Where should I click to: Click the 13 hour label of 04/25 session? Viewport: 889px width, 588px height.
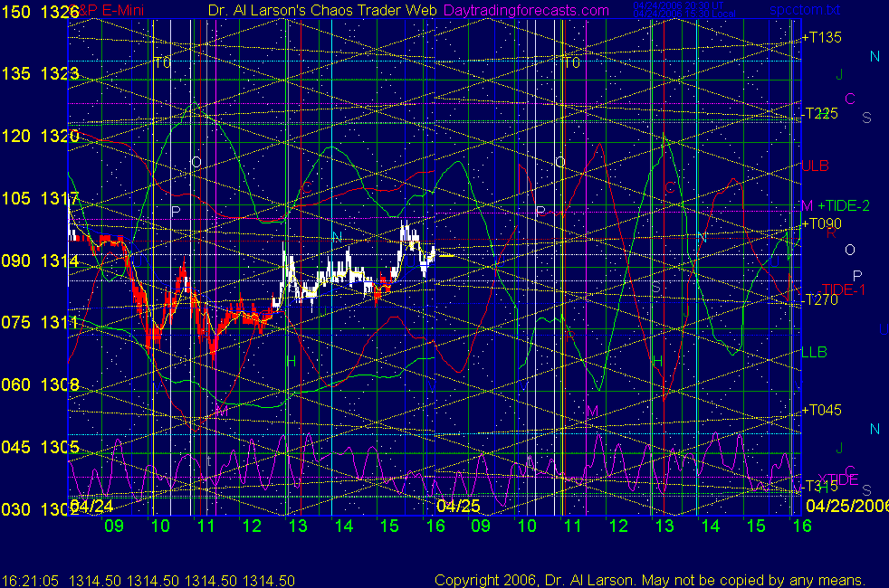coord(664,526)
